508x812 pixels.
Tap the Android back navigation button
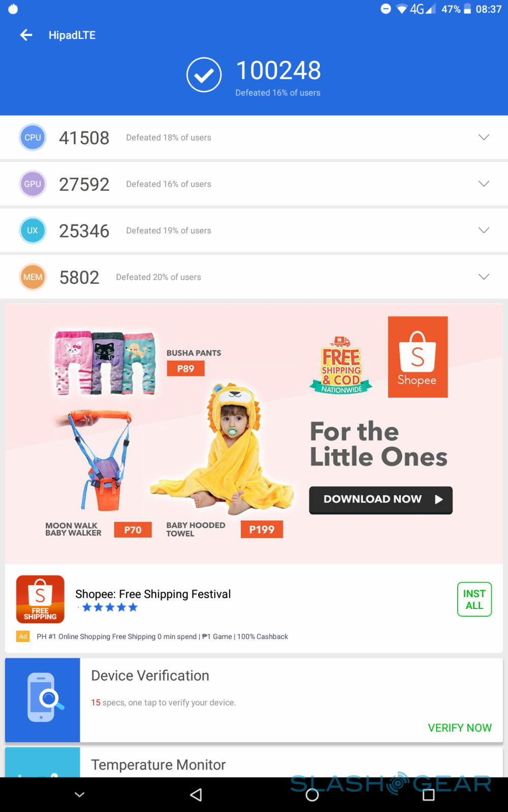196,795
